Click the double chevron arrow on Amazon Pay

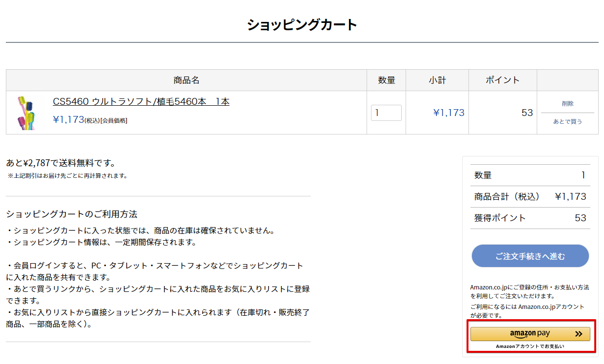(x=579, y=334)
